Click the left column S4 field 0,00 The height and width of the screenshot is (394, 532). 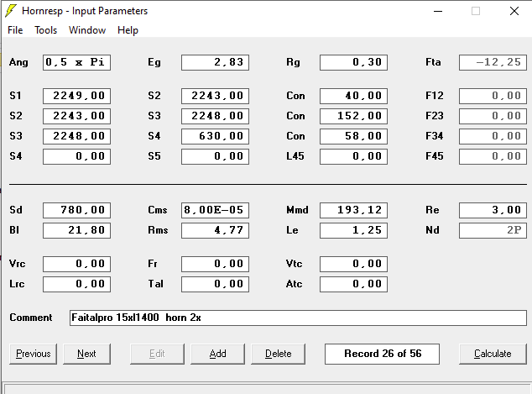click(x=76, y=156)
